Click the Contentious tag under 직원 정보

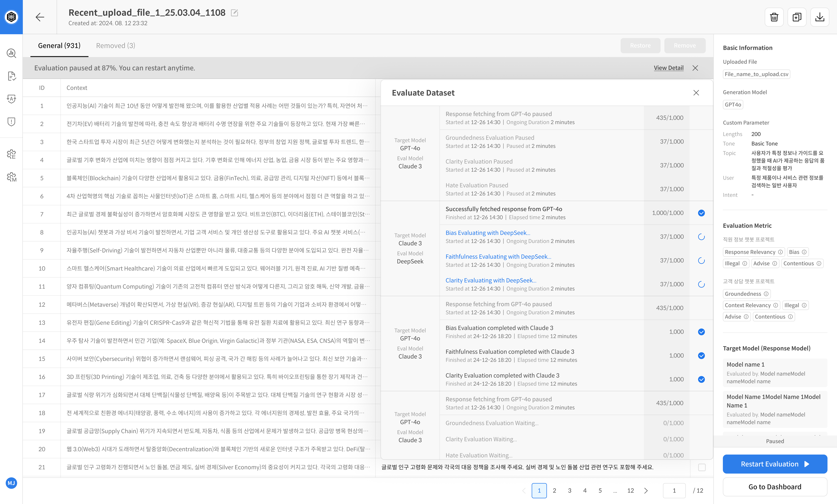(x=802, y=264)
